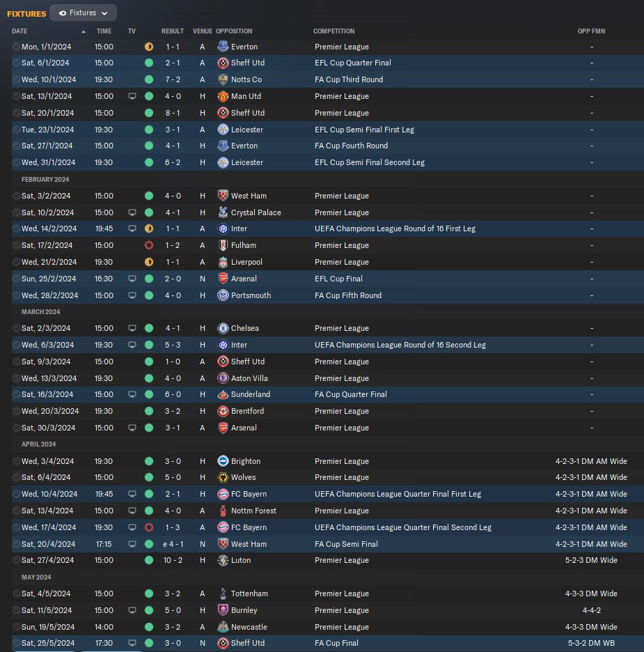Click the Brentford club badge

point(223,411)
